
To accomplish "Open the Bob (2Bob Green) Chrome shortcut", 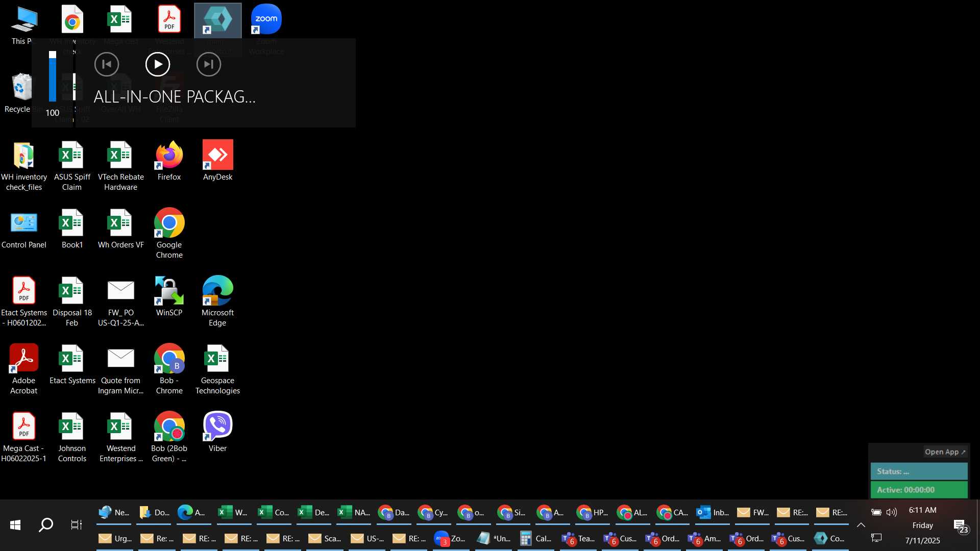I will click(169, 437).
